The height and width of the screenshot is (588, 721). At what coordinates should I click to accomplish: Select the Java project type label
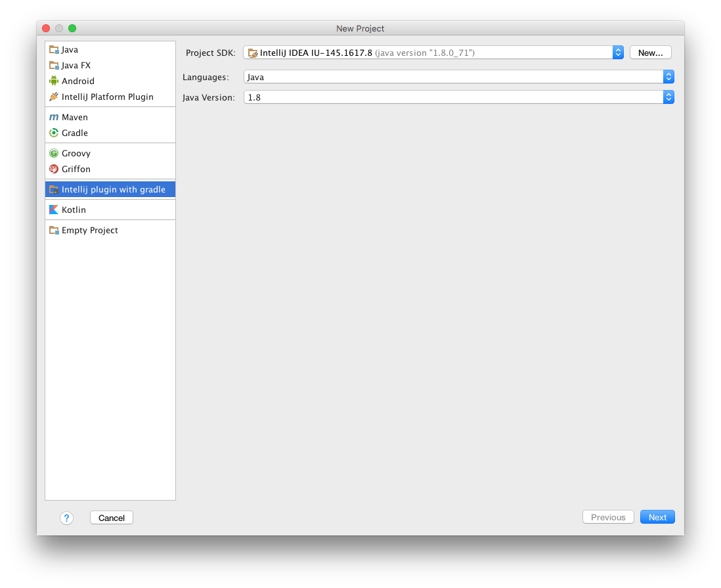pyautogui.click(x=70, y=50)
